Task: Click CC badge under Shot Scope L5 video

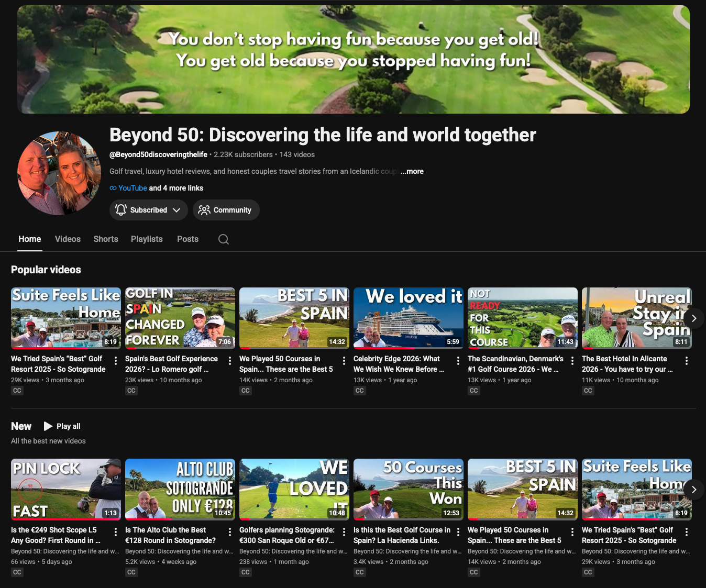Action: (x=17, y=572)
